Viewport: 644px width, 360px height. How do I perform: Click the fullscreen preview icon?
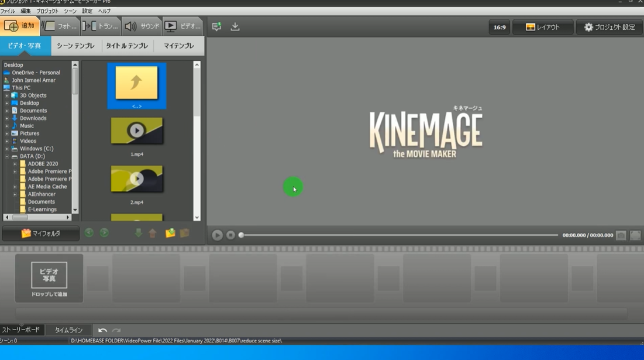point(635,235)
